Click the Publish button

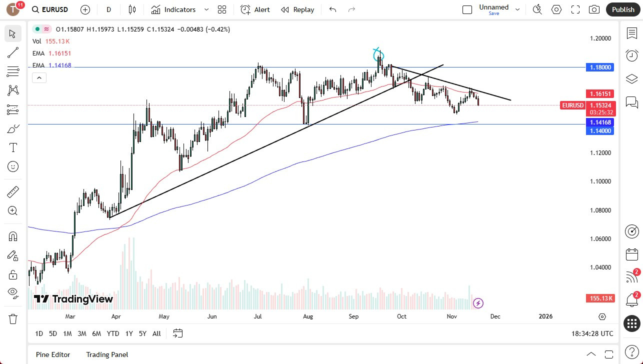pyautogui.click(x=622, y=9)
